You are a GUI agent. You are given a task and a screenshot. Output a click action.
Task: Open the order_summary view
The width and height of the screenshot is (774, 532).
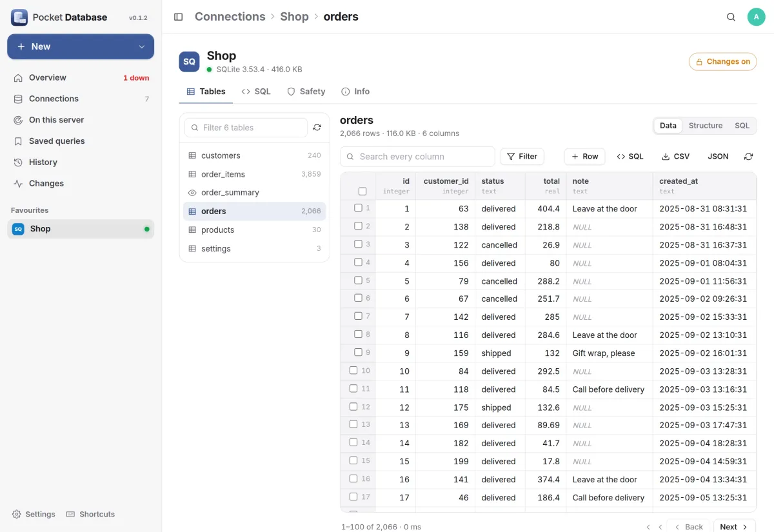(255, 193)
